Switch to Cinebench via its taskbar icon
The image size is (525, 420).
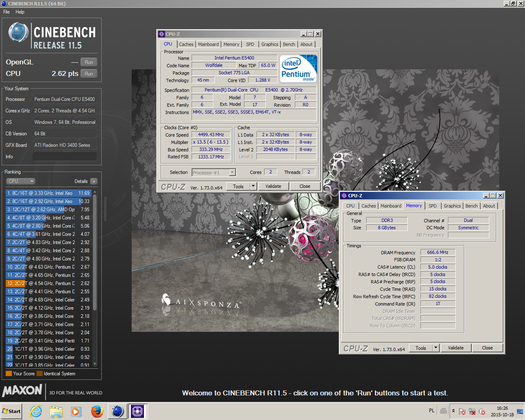click(117, 411)
